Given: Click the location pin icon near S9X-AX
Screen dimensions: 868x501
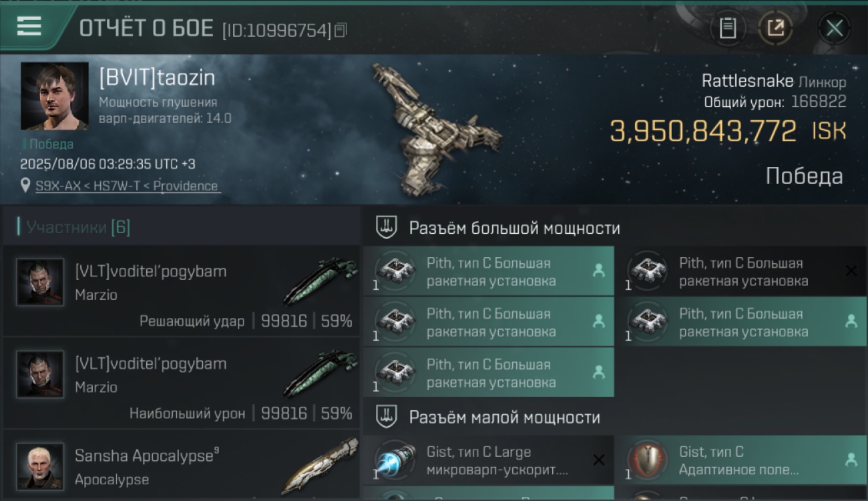Looking at the screenshot, I should click(x=25, y=186).
